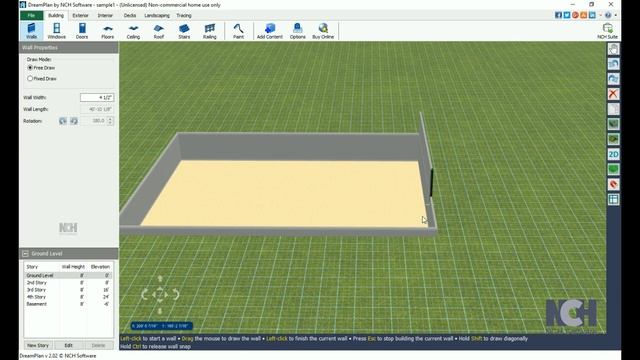Viewport: 640px width, 360px height.
Task: Click the up arrow on navigation control
Action: coord(160,278)
